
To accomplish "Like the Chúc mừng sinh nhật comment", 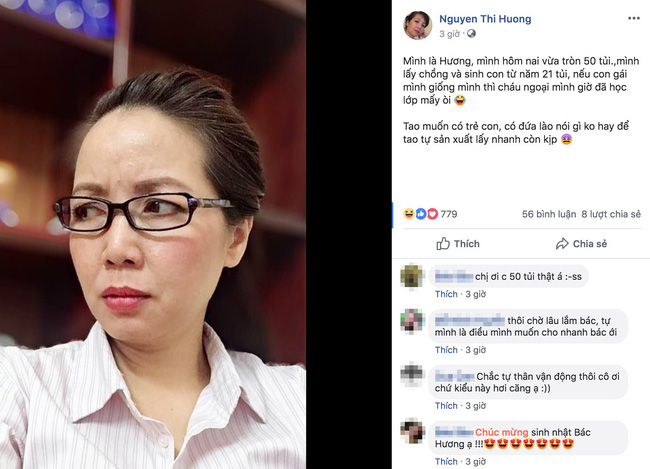I will 446,462.
